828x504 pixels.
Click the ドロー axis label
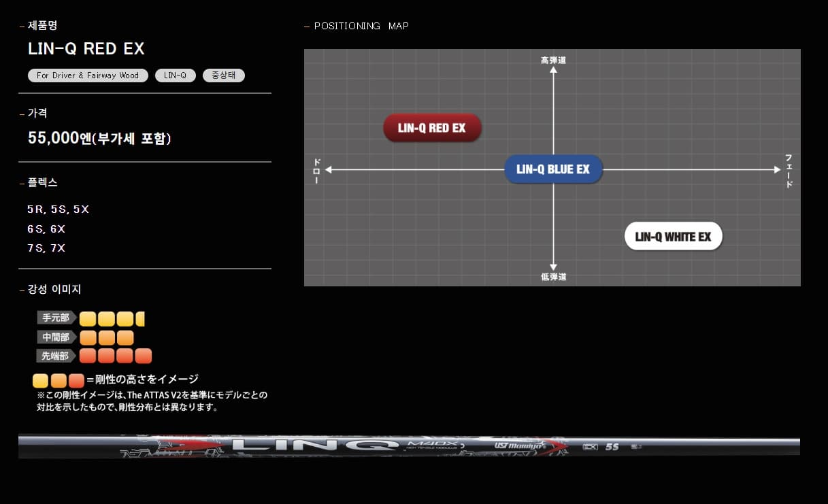pyautogui.click(x=316, y=170)
